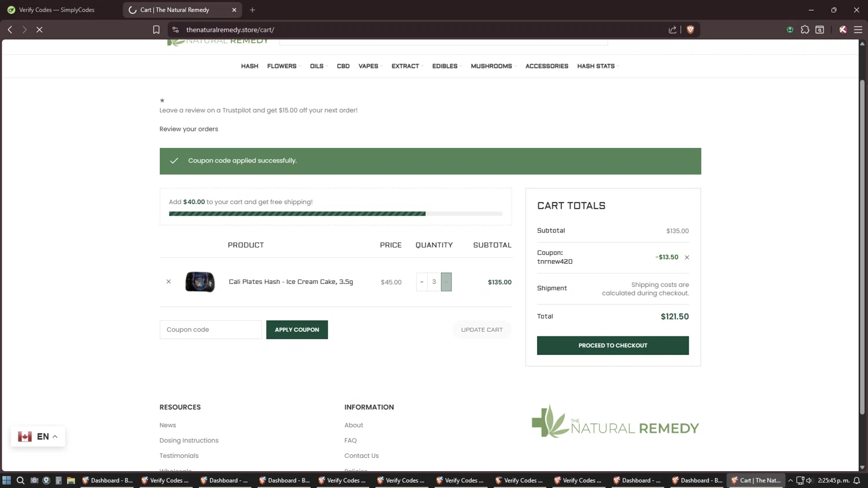Expand the OILS menu

(x=318, y=66)
